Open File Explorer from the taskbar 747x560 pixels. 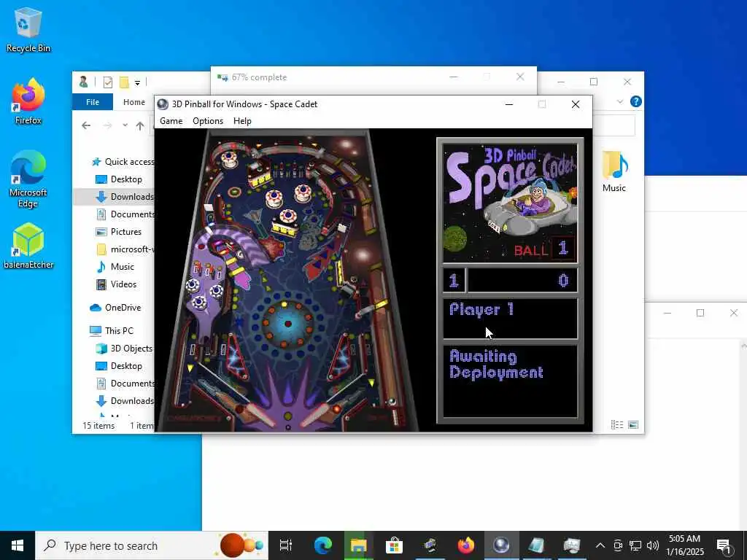[358, 545]
